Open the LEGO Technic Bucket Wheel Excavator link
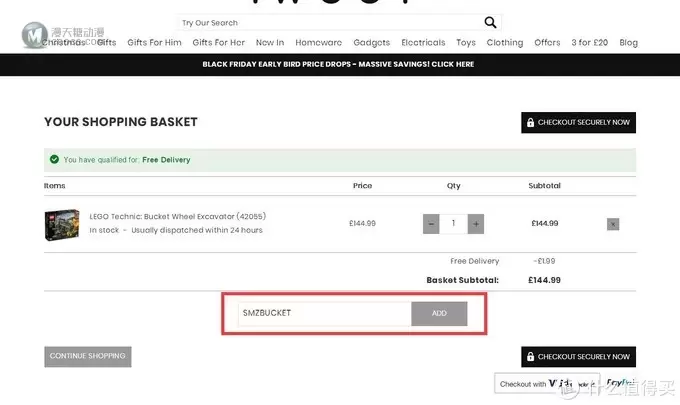680x405 pixels. (177, 216)
